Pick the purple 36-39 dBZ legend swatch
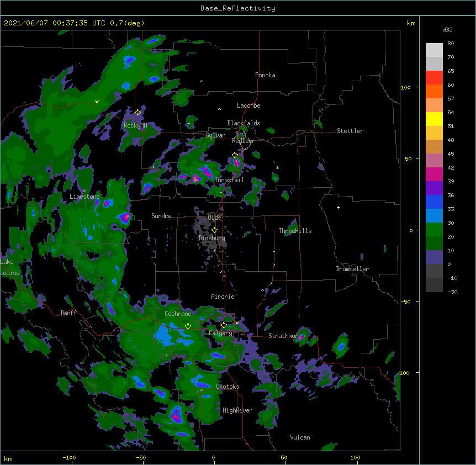476x465 pixels. click(434, 188)
